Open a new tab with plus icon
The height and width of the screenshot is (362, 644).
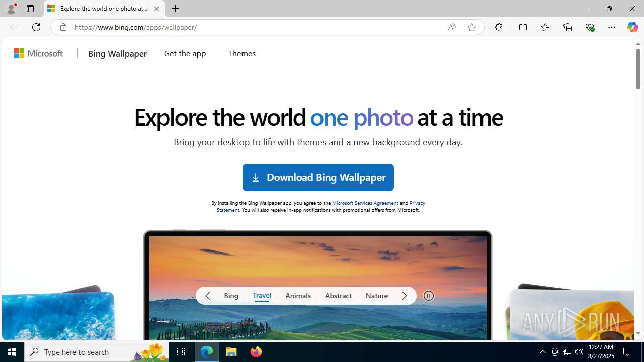[x=176, y=9]
